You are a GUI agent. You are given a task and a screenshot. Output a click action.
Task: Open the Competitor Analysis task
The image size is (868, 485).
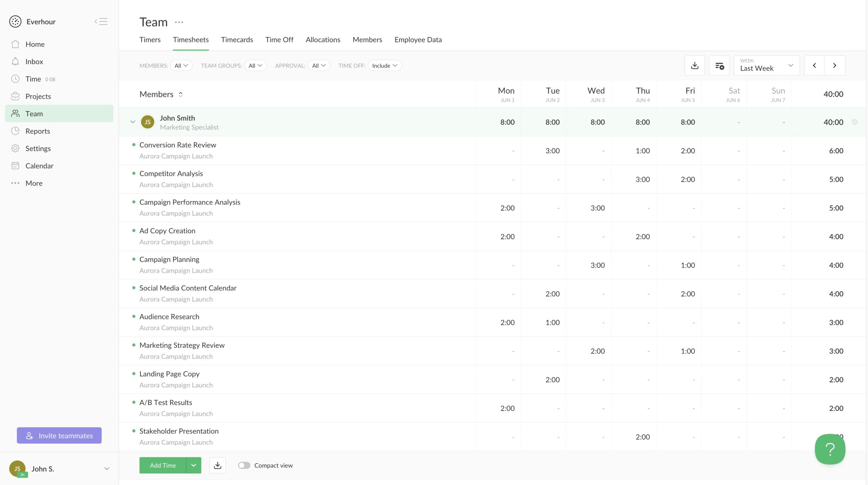point(171,174)
